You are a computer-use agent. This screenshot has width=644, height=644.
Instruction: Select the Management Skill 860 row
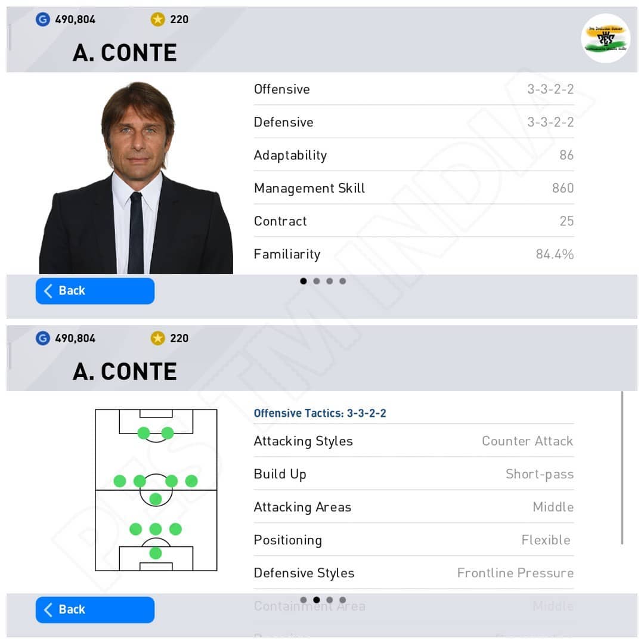point(414,188)
